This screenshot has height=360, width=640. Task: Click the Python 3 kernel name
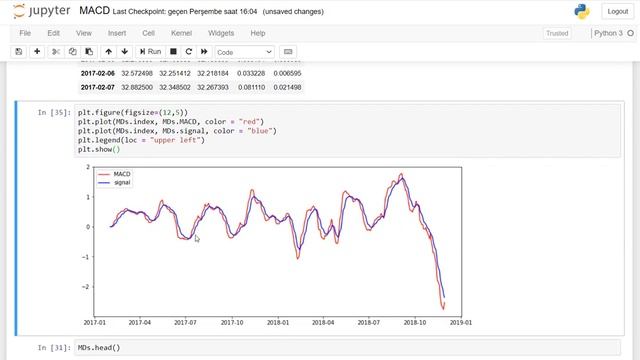click(608, 33)
